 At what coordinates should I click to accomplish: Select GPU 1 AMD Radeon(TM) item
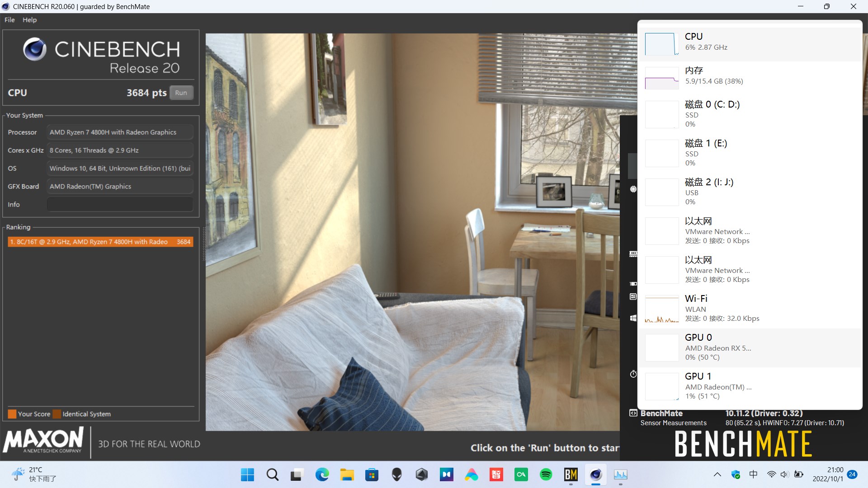pyautogui.click(x=750, y=386)
